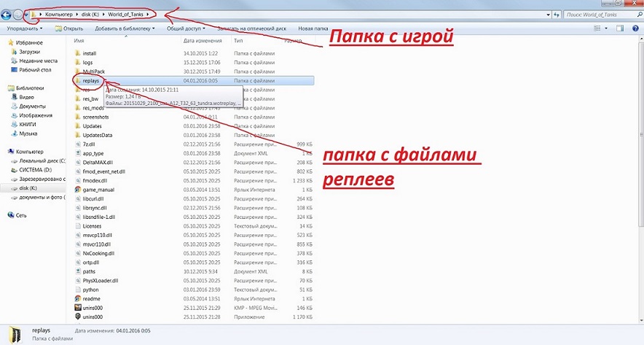Open the install folder icon

click(x=78, y=53)
